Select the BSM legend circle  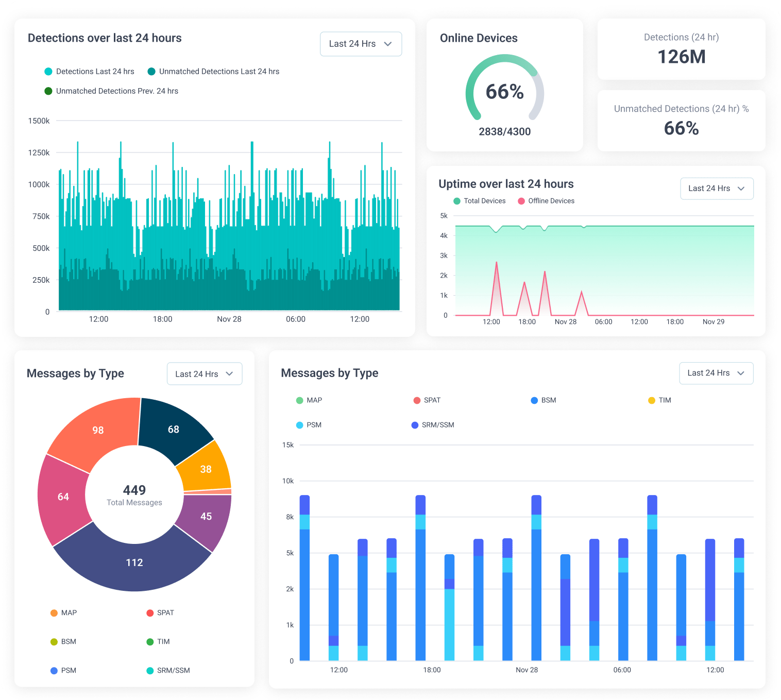[534, 400]
